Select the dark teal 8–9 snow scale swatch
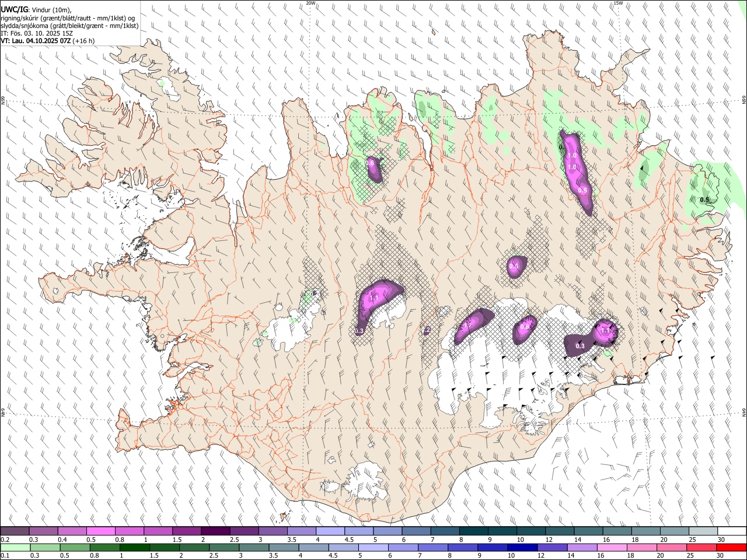 473,531
